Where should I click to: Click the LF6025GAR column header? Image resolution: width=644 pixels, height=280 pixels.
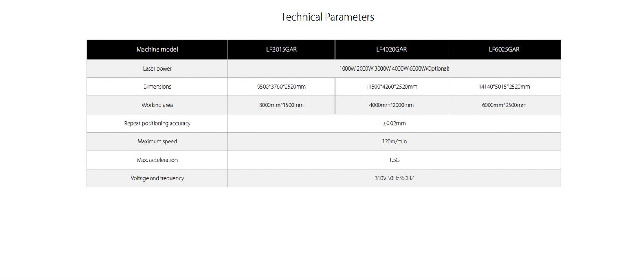[x=504, y=49]
